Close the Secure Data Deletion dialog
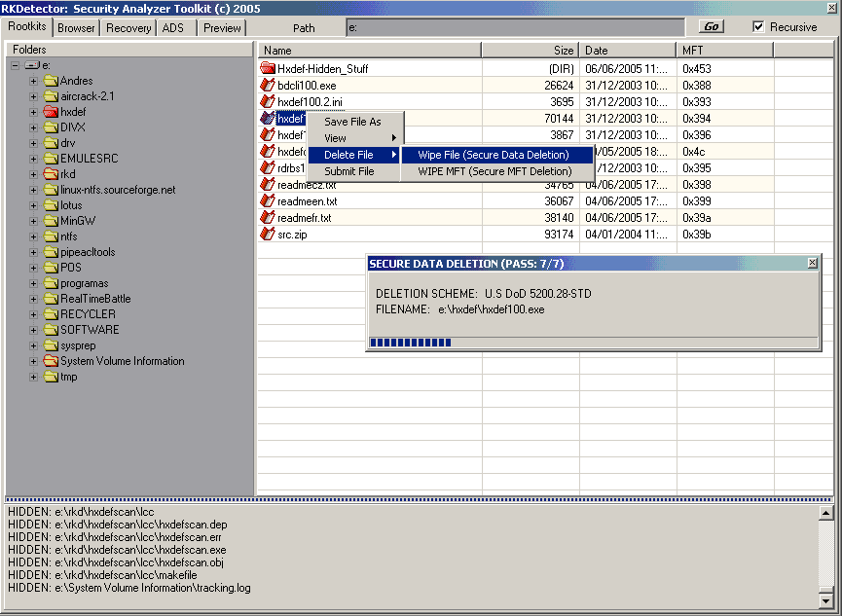Viewport: 842px width, 616px height. (x=812, y=264)
